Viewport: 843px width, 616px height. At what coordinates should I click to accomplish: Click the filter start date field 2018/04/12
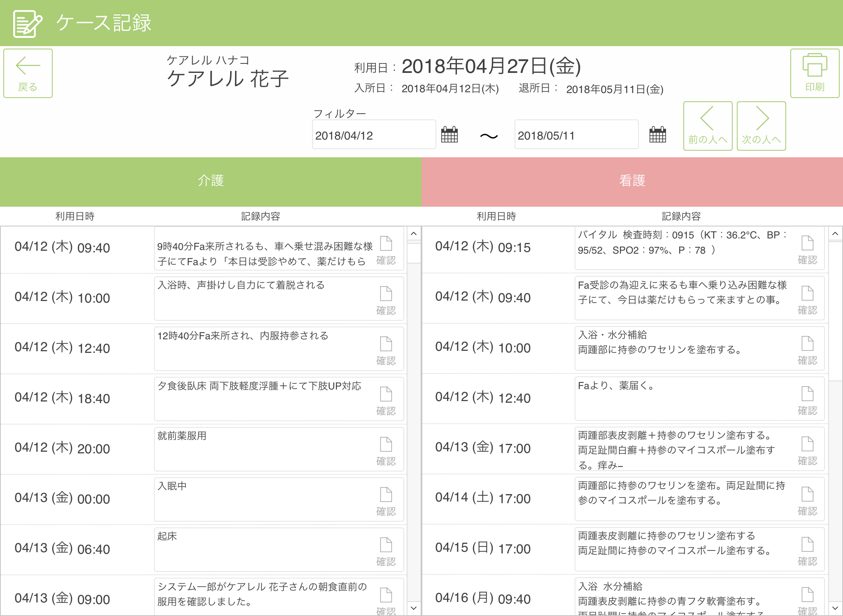point(373,135)
